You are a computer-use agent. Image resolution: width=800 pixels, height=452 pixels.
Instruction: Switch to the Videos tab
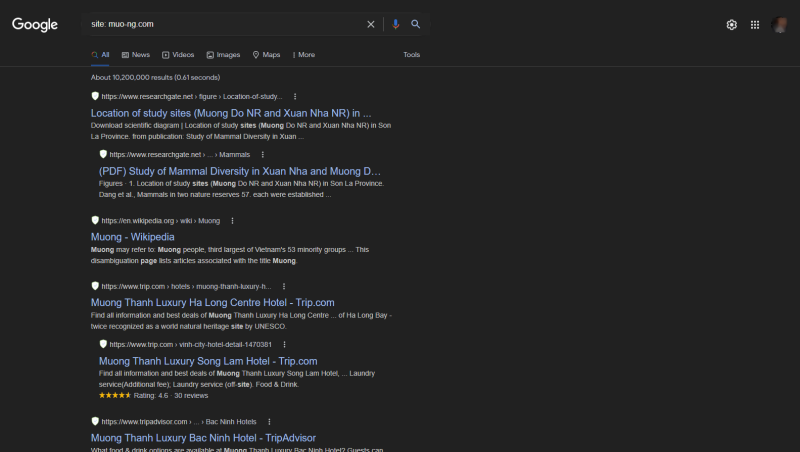(178, 55)
